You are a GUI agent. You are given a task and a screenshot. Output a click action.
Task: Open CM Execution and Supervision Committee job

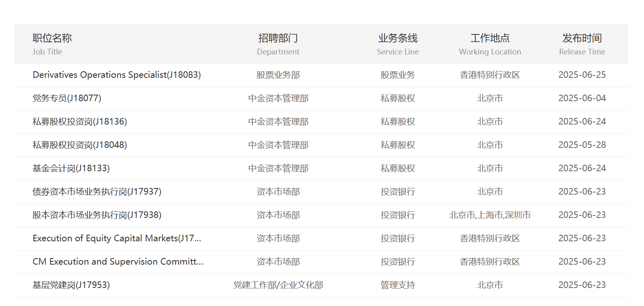[x=118, y=262]
